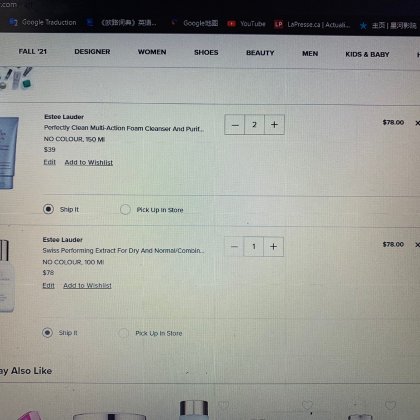Open the BEAUTY menu
The width and height of the screenshot is (420, 420).
(260, 53)
